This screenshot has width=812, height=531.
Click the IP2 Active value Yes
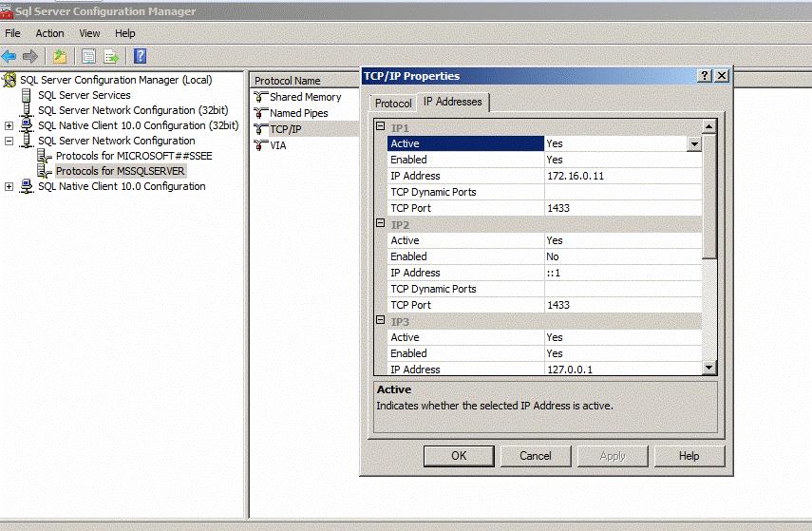point(623,240)
